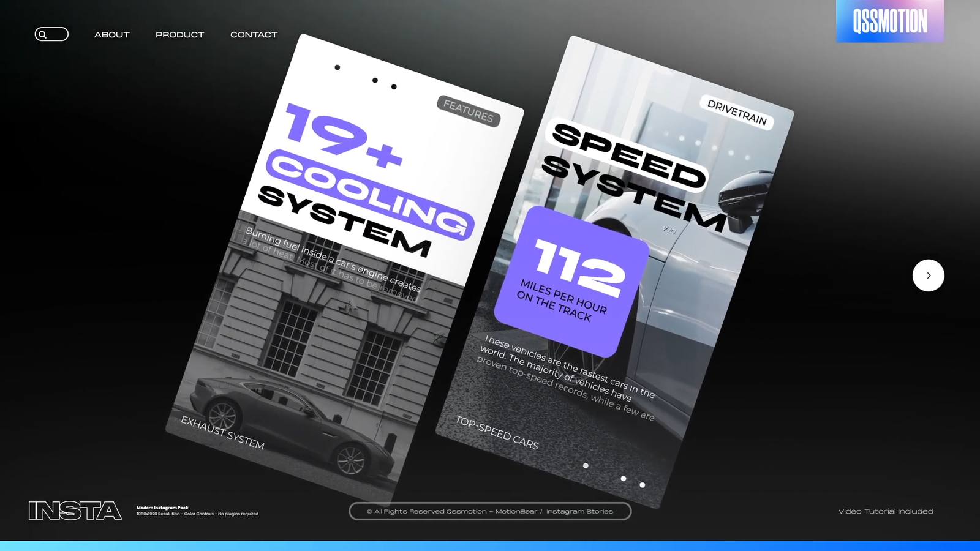980x551 pixels.
Task: Click the 'These vehicles are the fastest' paragraph
Action: coord(567,378)
